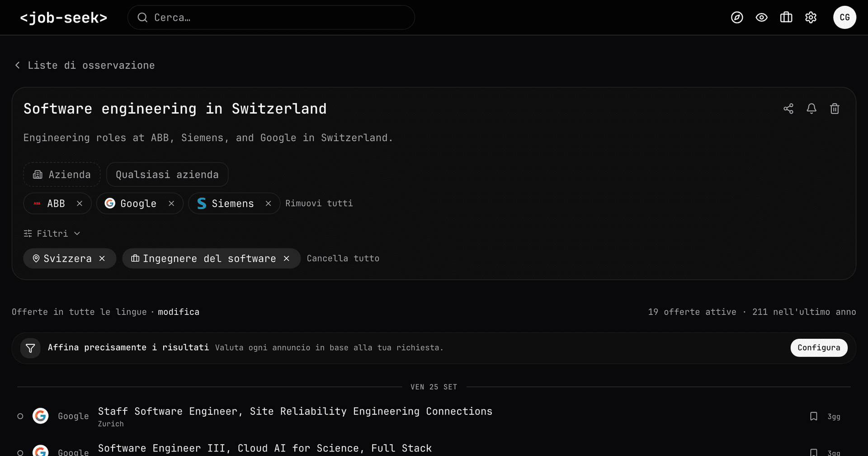Click the Configura button
The image size is (868, 456).
coord(819,348)
